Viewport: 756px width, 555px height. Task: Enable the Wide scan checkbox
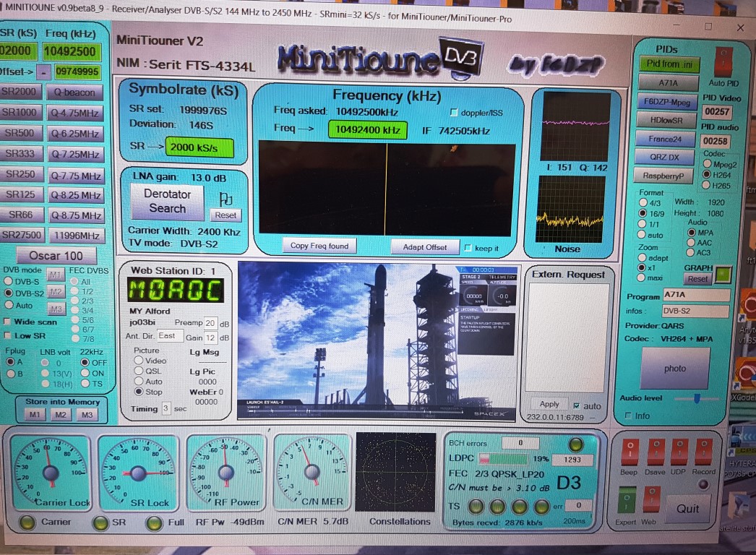7,322
